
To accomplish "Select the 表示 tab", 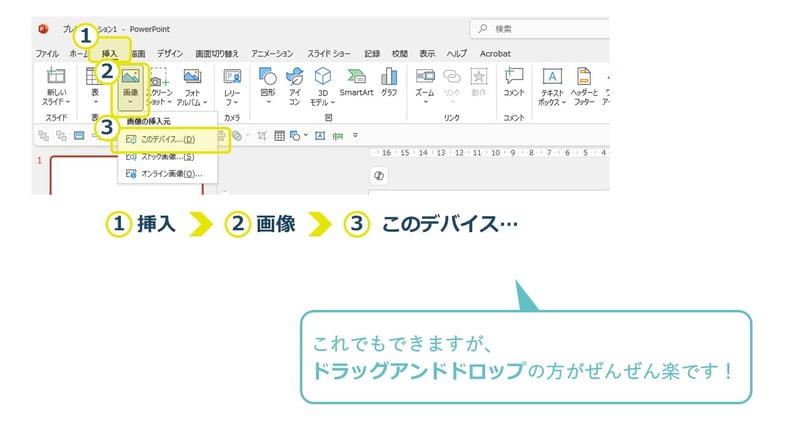I will pyautogui.click(x=427, y=54).
